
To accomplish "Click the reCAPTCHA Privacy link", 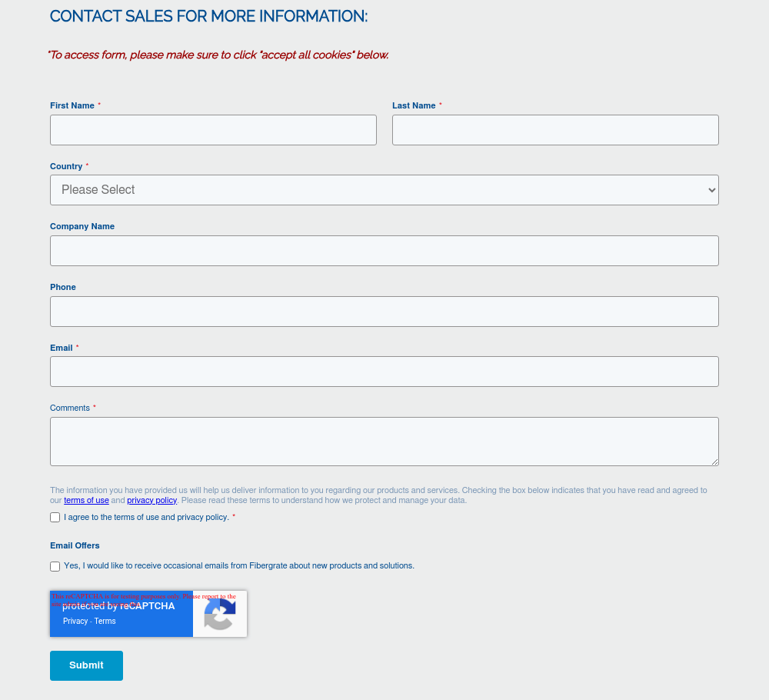I will click(75, 622).
